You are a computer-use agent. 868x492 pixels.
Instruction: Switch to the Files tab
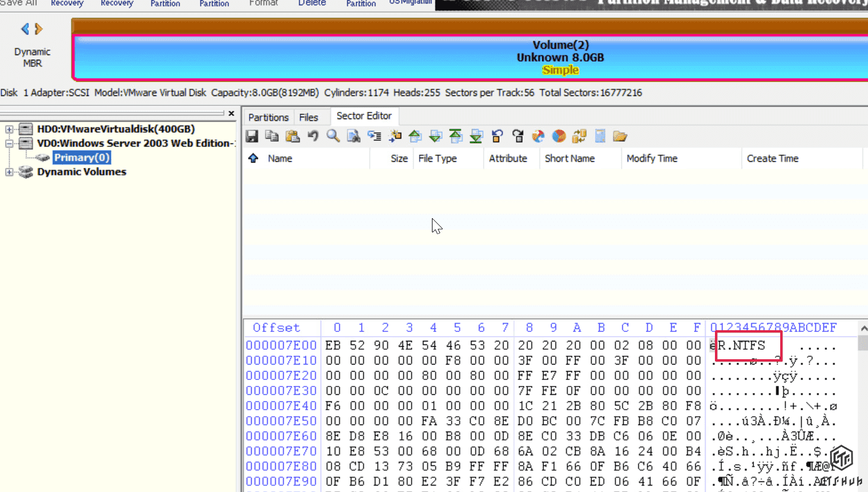309,117
